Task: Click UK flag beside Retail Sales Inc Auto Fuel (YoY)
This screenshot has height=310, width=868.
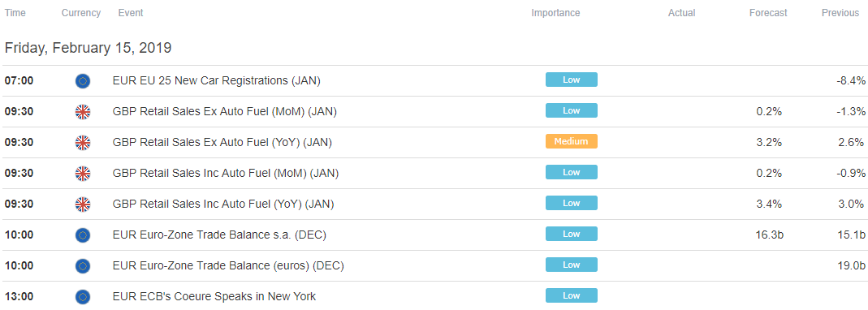Action: (x=83, y=205)
